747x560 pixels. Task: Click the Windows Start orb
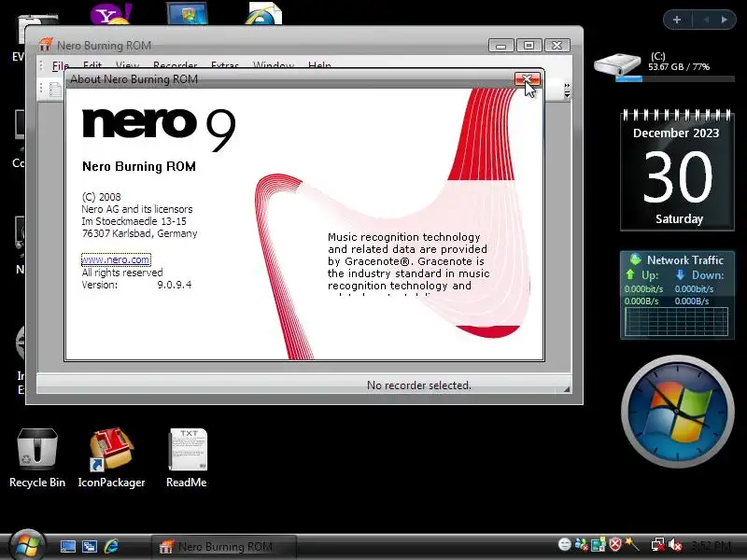27,545
